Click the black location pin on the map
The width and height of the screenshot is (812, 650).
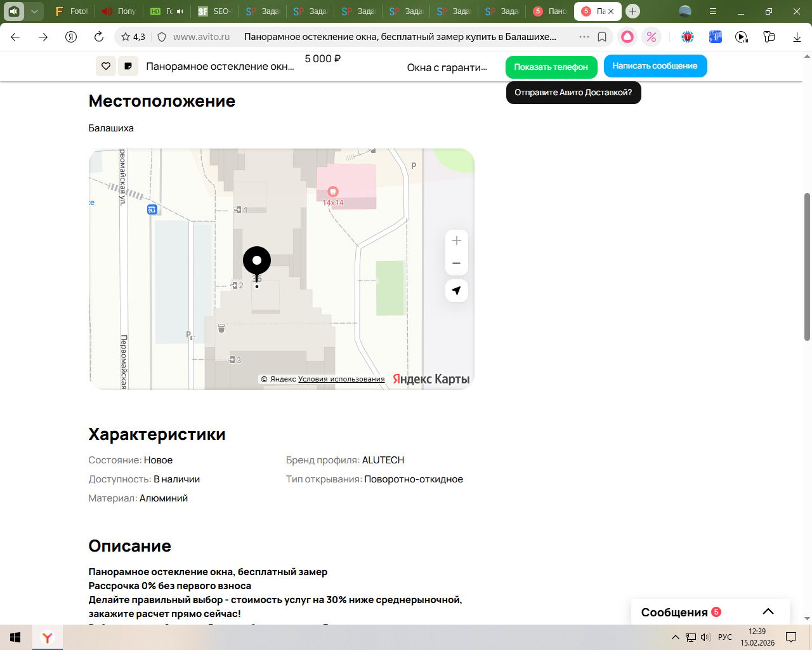pos(257,262)
